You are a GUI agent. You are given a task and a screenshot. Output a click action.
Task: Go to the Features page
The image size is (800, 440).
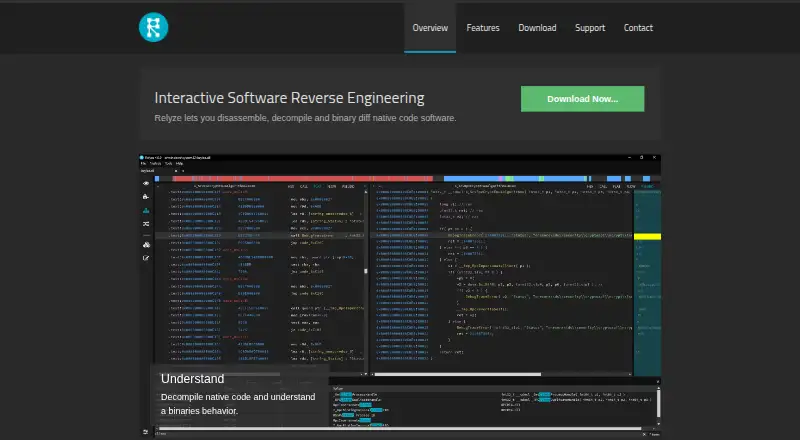click(x=483, y=28)
